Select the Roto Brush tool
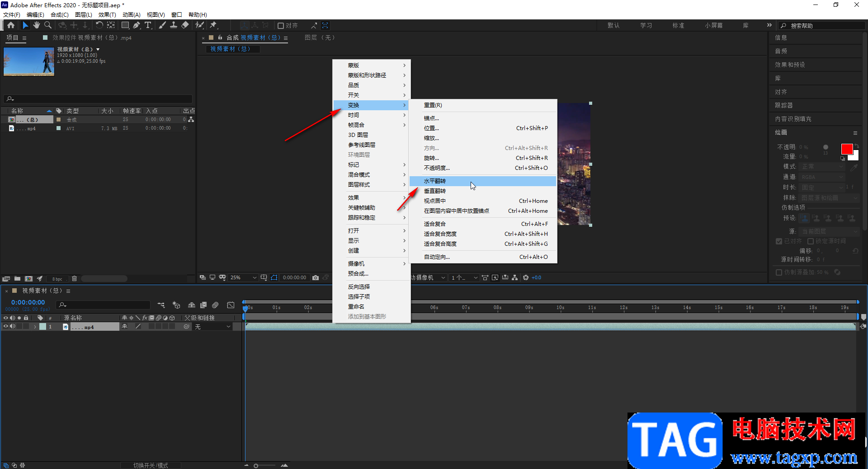The width and height of the screenshot is (868, 469). point(199,25)
